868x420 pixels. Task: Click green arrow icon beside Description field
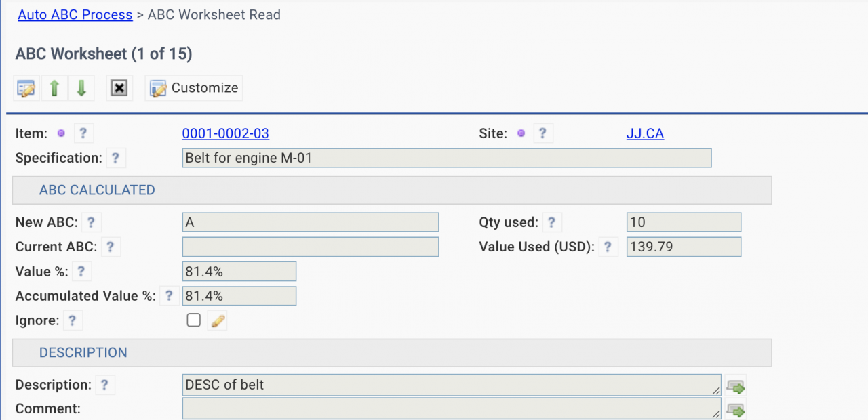point(735,386)
